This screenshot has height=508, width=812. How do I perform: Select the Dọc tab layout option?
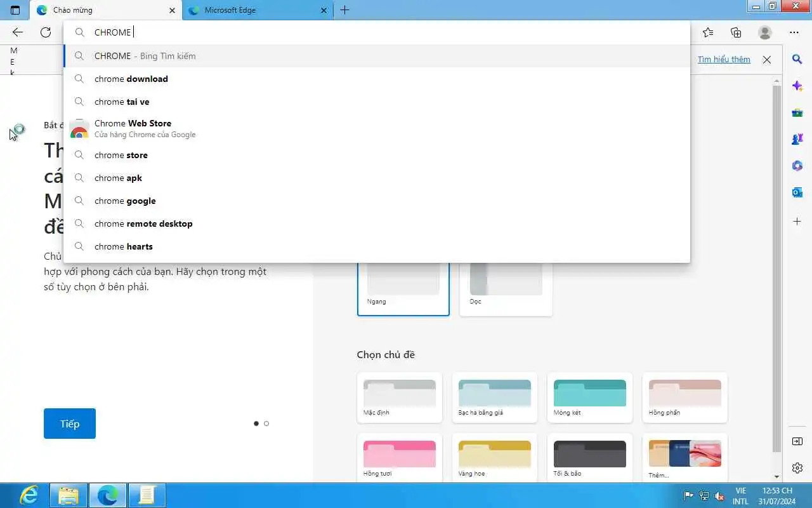pyautogui.click(x=506, y=288)
